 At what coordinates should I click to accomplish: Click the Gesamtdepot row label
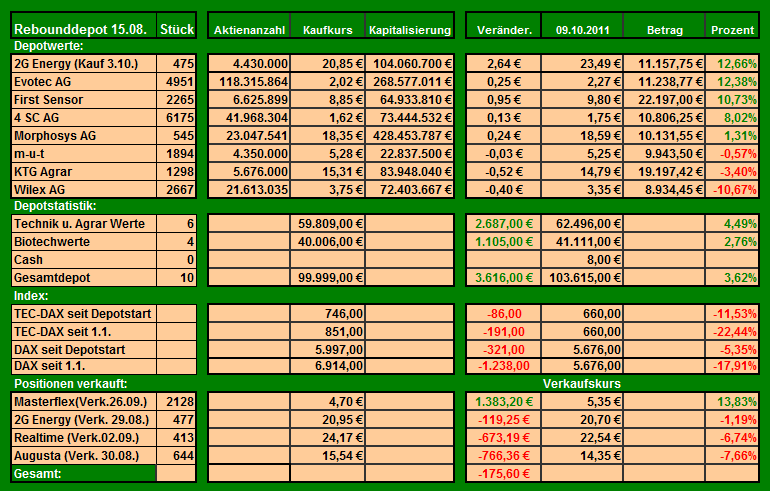[84, 278]
